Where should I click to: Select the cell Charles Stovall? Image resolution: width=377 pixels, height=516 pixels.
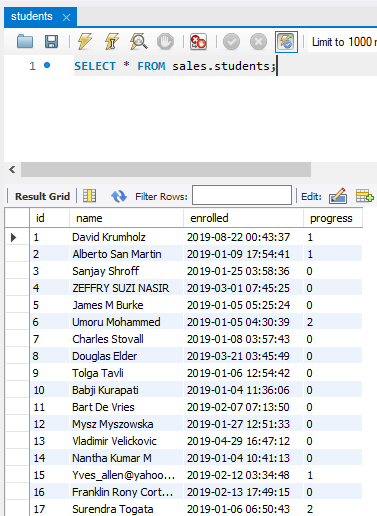point(126,339)
